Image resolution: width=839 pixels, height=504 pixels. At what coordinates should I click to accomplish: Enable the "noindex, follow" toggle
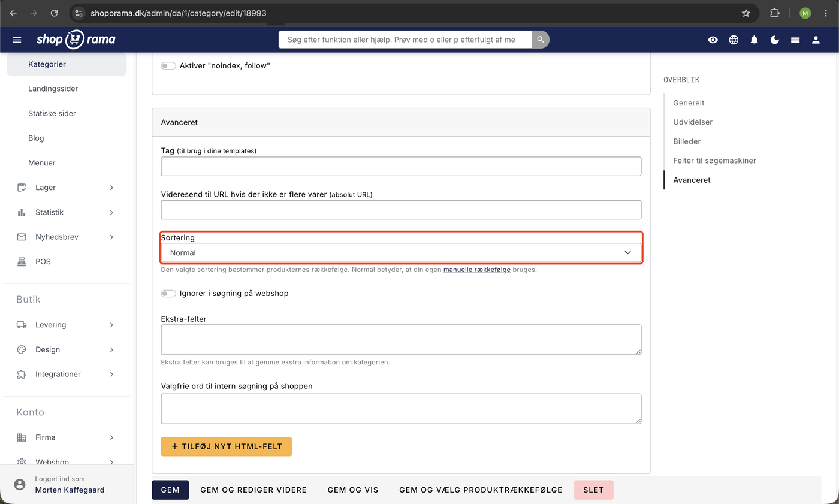[x=168, y=65]
